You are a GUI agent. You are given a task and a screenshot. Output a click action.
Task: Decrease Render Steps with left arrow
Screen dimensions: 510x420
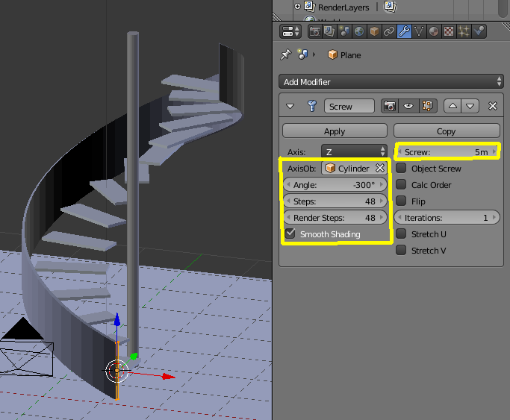pos(288,218)
